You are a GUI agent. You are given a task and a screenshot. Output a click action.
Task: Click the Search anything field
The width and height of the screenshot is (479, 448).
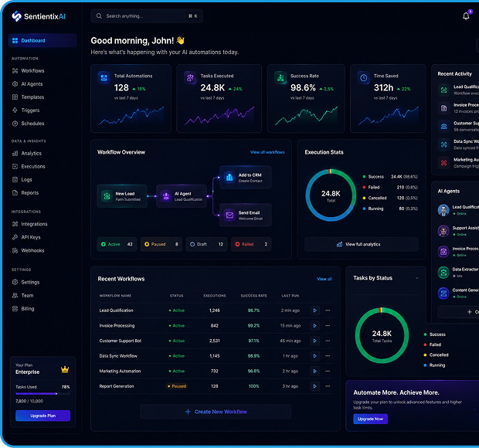[x=147, y=16]
